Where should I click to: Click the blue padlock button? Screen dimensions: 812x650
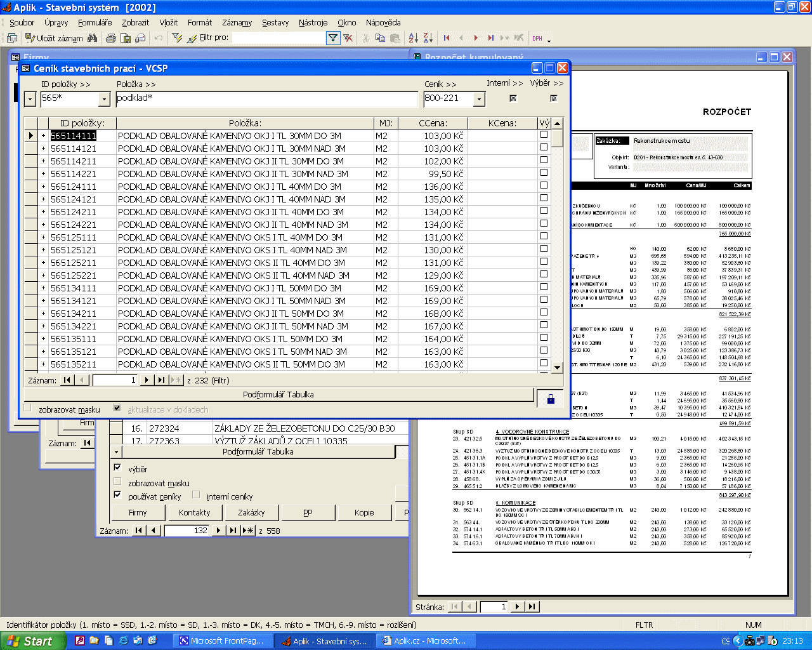551,399
